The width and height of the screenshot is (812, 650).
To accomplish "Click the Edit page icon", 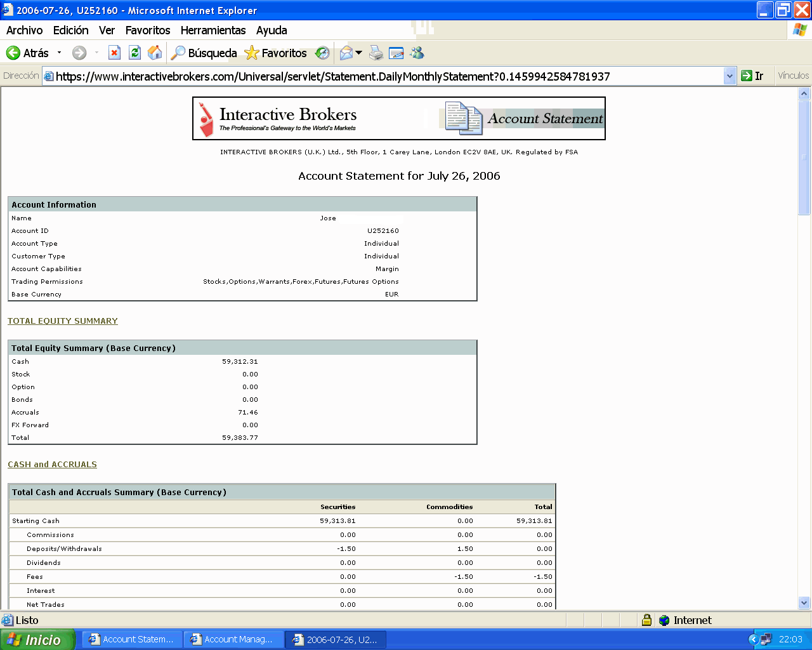I will pyautogui.click(x=396, y=53).
